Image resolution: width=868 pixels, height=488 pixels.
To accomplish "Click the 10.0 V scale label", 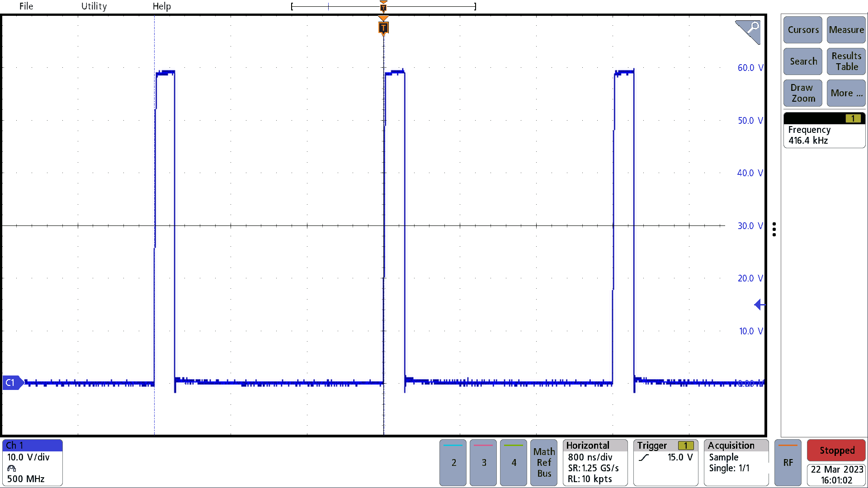I will point(751,331).
